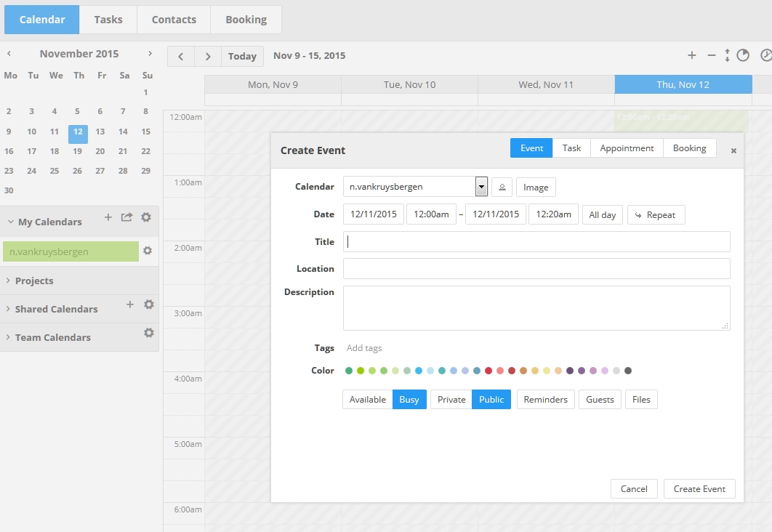Image resolution: width=772 pixels, height=532 pixels.
Task: Expand the Projects section
Action: [34, 281]
